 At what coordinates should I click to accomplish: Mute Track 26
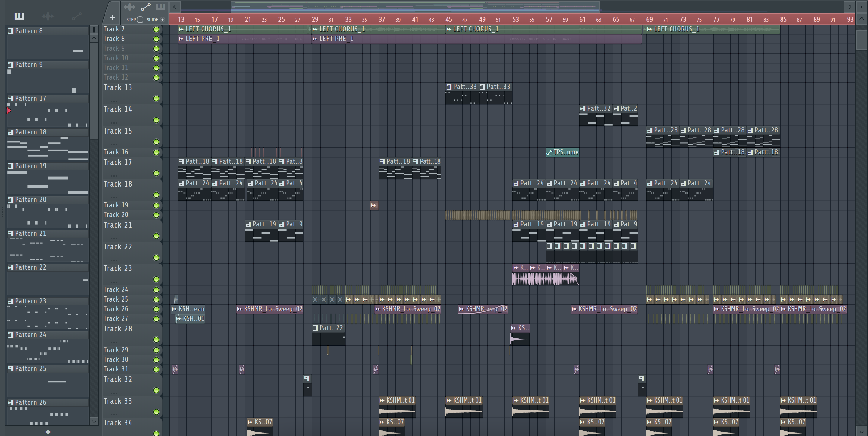156,309
